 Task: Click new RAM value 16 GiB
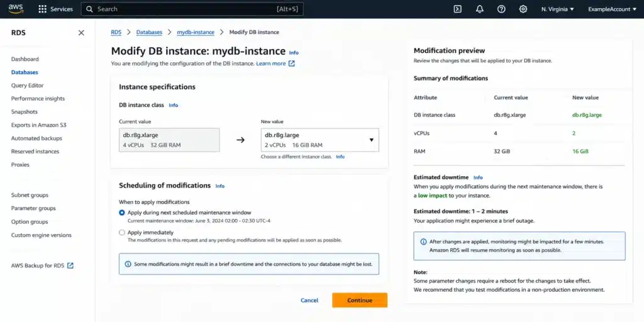[580, 152]
